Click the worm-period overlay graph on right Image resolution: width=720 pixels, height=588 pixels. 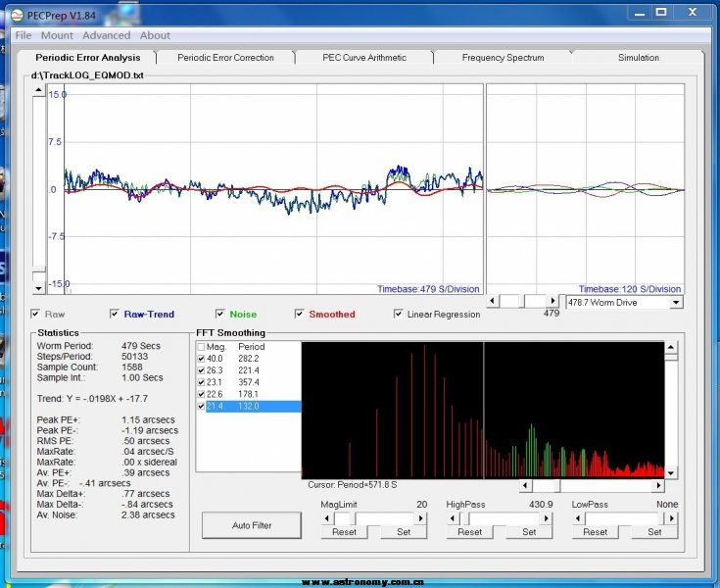click(586, 189)
